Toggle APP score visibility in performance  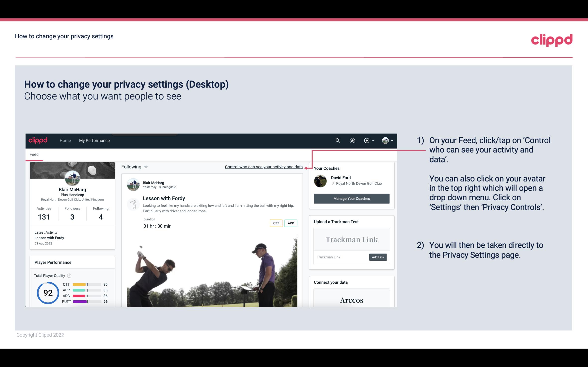pos(87,290)
